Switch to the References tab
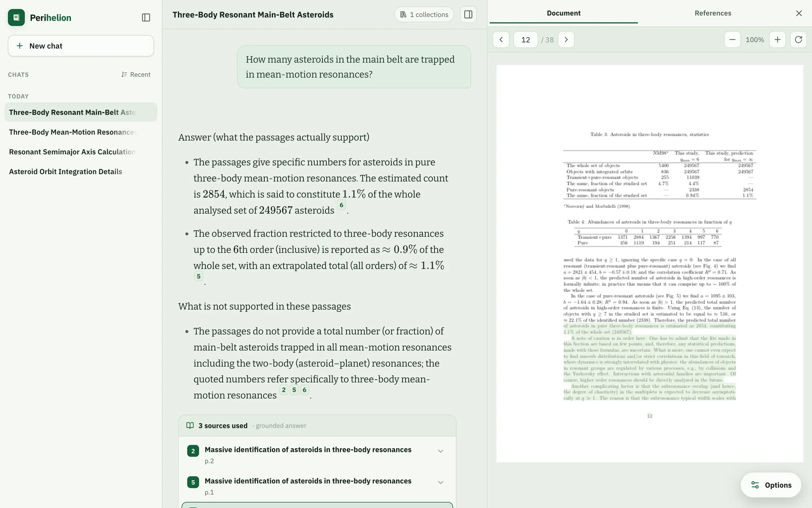This screenshot has height=508, width=812. click(713, 13)
